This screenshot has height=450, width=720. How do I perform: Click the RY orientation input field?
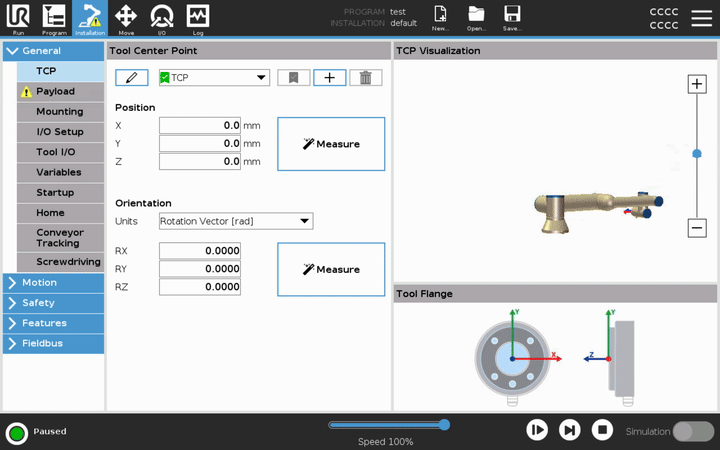click(x=200, y=269)
